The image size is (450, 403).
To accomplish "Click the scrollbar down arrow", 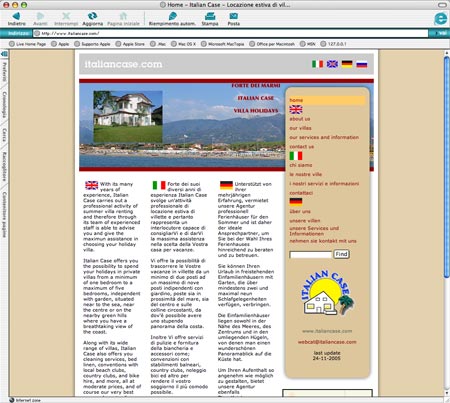I will click(447, 393).
